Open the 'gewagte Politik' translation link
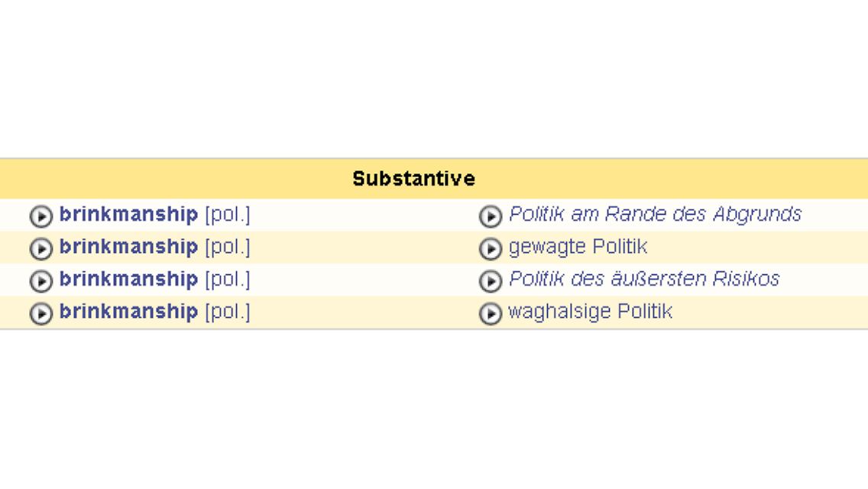The height and width of the screenshot is (489, 868). [578, 247]
